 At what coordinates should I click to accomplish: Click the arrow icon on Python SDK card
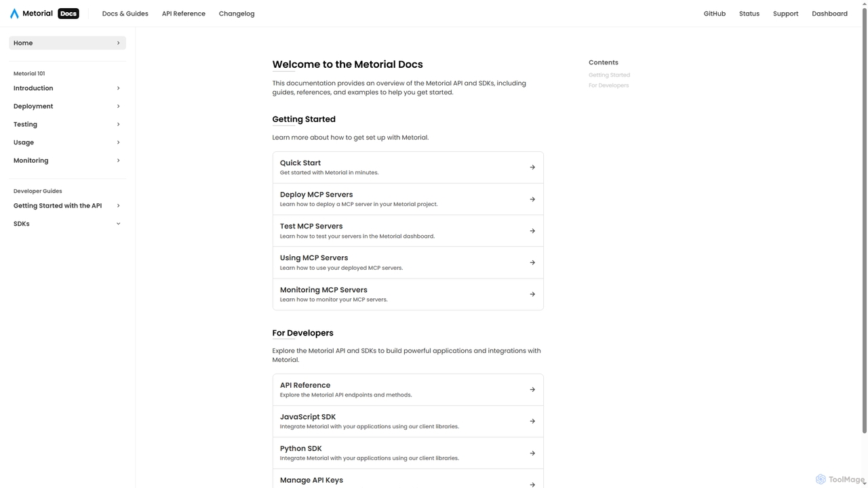[532, 453]
